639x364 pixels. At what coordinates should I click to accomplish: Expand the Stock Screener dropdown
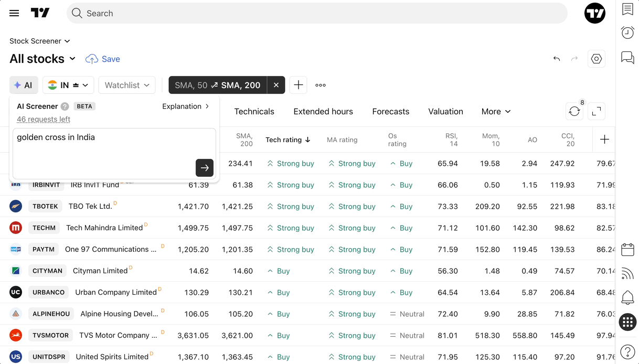39,41
